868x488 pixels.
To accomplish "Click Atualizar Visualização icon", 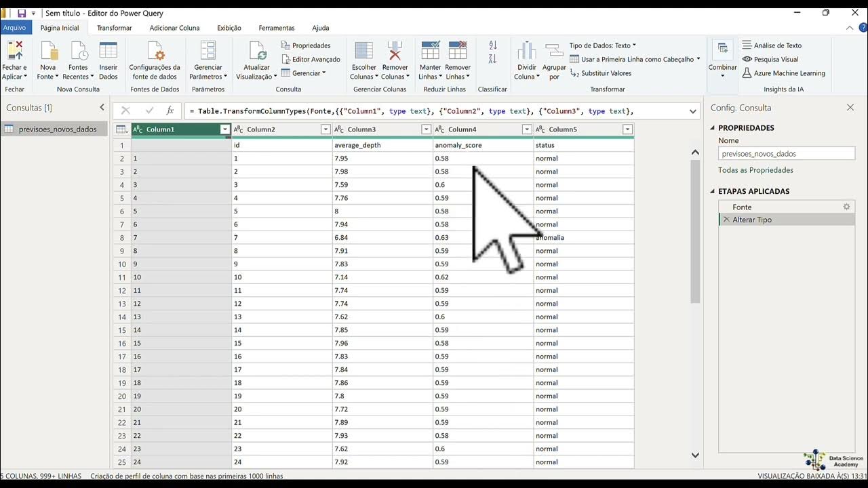I will click(258, 51).
